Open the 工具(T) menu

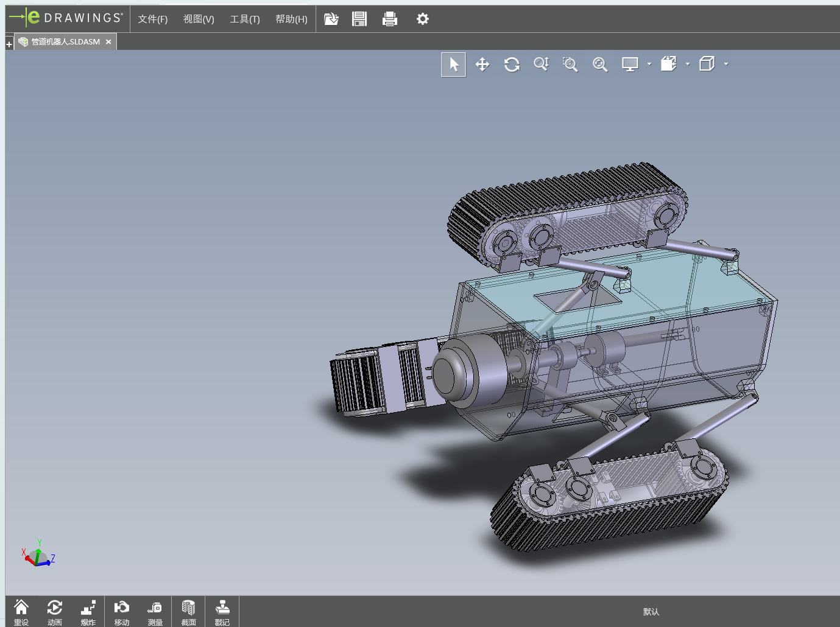point(245,19)
